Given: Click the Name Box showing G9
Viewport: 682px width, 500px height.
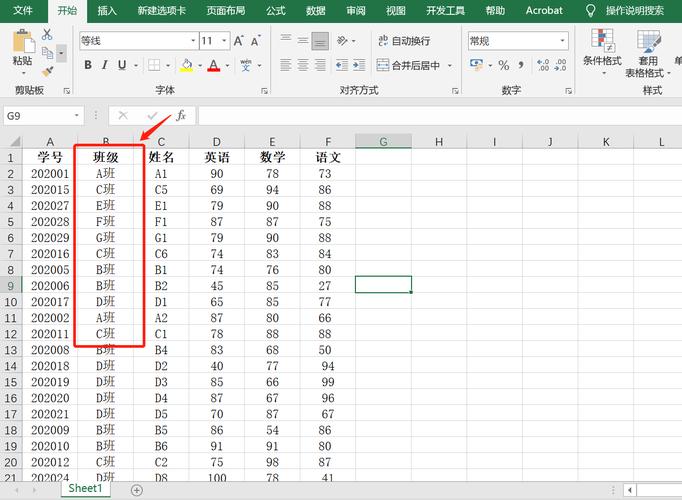Looking at the screenshot, I should [40, 116].
